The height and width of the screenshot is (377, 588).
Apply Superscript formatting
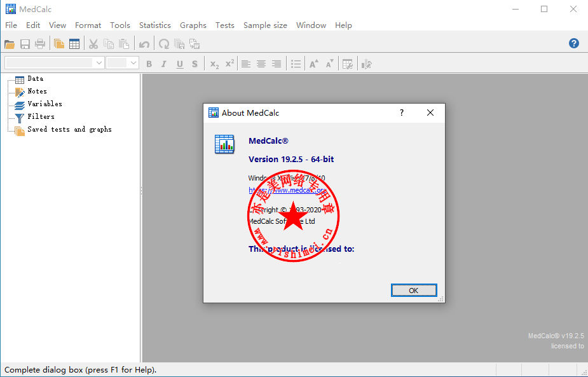(x=229, y=64)
